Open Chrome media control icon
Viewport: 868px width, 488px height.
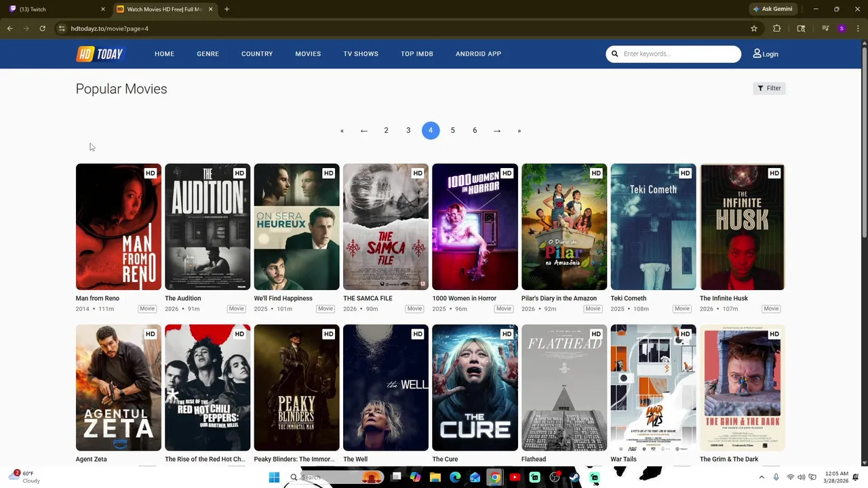click(825, 28)
